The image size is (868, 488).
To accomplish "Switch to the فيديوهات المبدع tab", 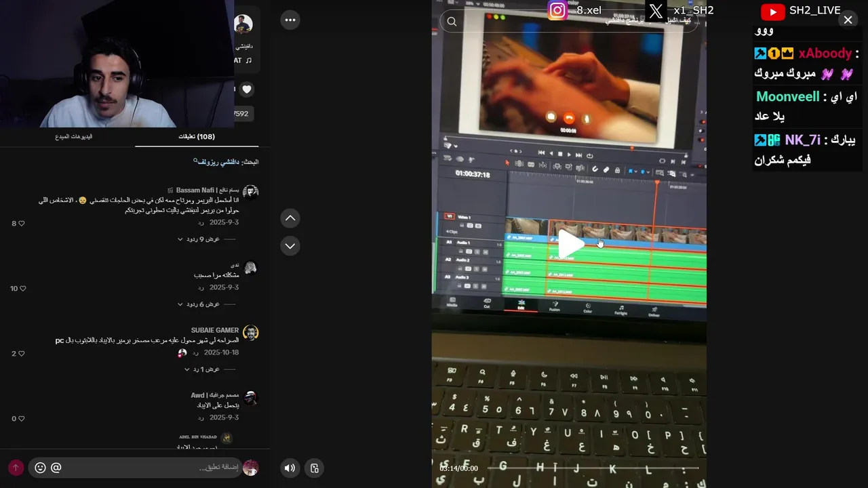I will [74, 136].
